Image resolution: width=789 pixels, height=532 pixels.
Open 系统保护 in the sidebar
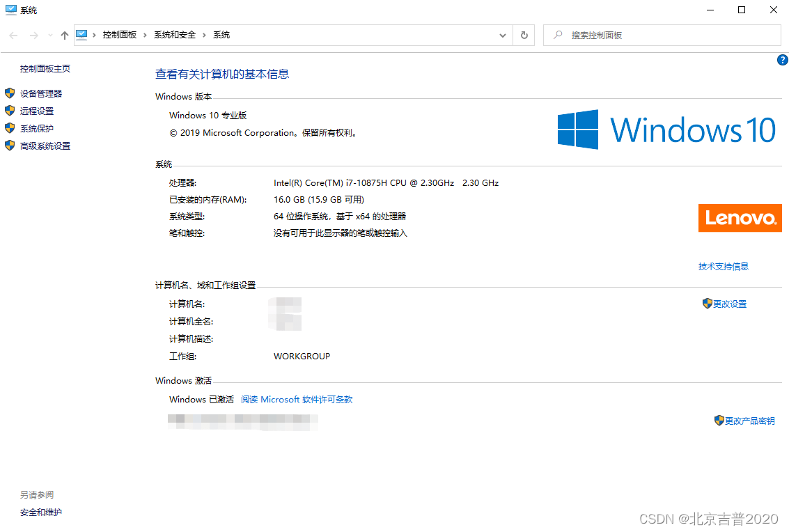coord(37,128)
